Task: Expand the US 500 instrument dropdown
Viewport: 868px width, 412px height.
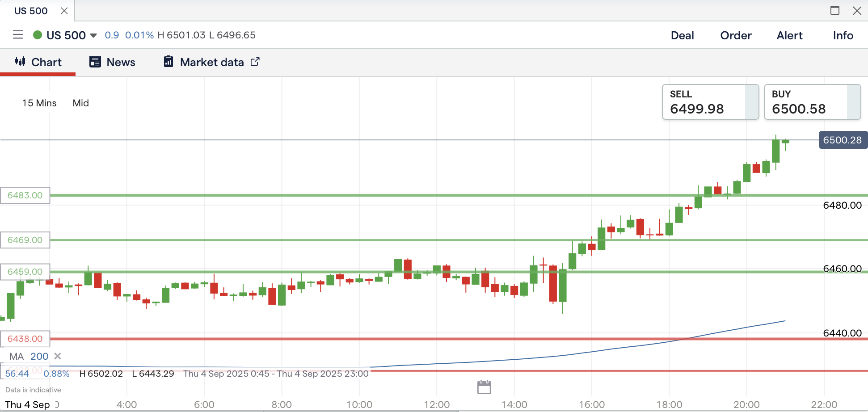Action: pyautogui.click(x=93, y=35)
